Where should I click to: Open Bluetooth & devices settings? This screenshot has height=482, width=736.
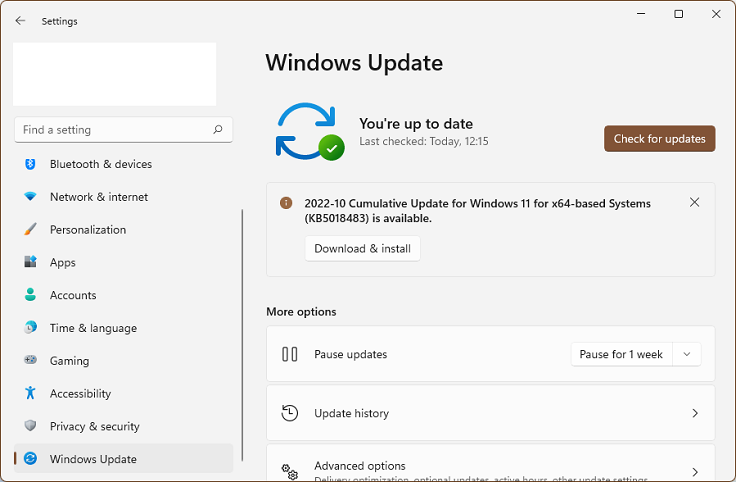pyautogui.click(x=123, y=164)
